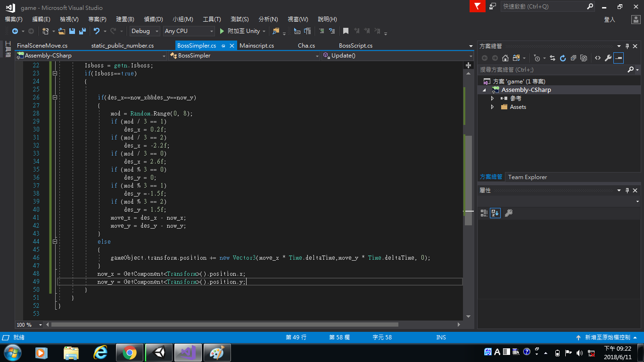Image resolution: width=644 pixels, height=362 pixels.
Task: Refresh the Solution Explorer
Action: pyautogui.click(x=563, y=58)
